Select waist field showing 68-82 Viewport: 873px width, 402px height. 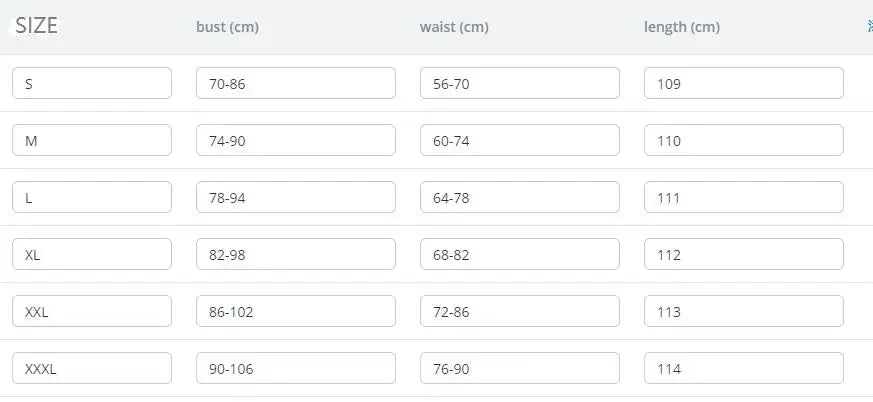[519, 255]
